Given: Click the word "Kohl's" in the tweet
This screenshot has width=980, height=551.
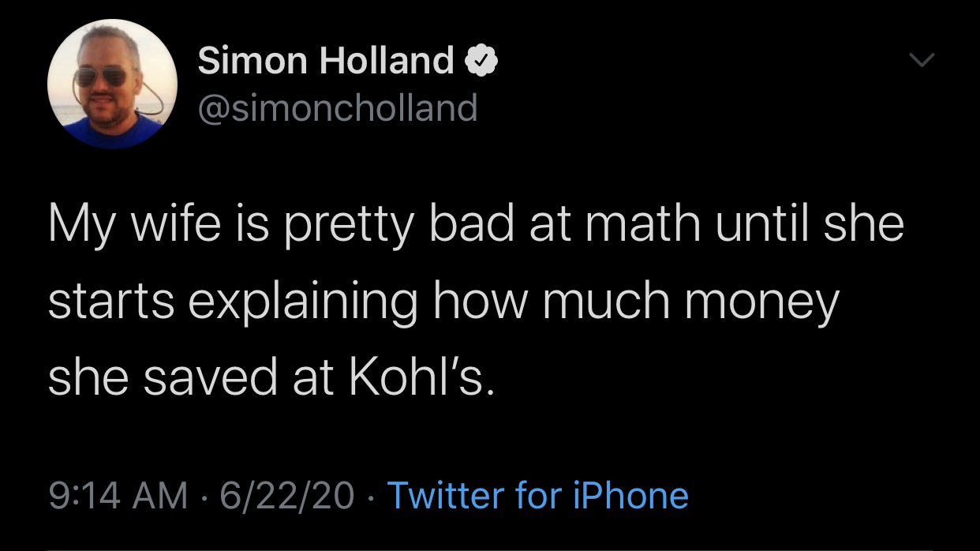Looking at the screenshot, I should (x=421, y=377).
